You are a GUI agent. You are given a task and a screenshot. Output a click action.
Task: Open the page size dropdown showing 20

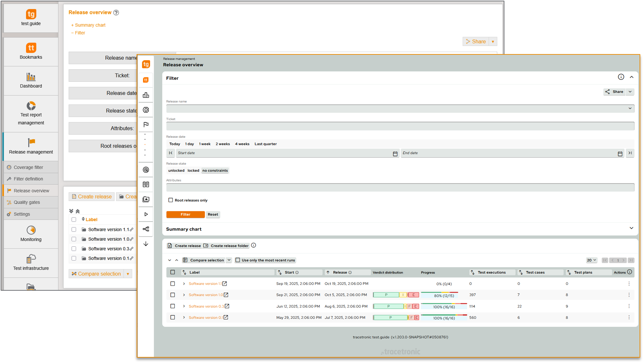point(591,260)
